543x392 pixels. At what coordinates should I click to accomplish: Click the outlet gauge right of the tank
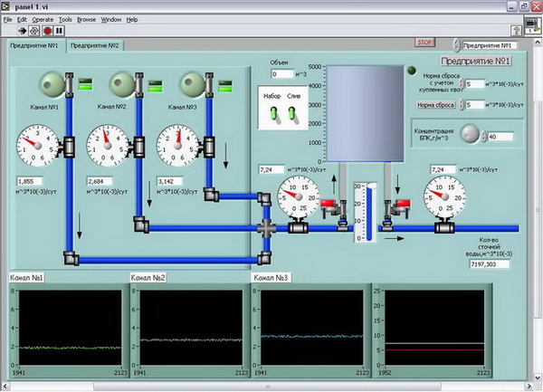444,197
